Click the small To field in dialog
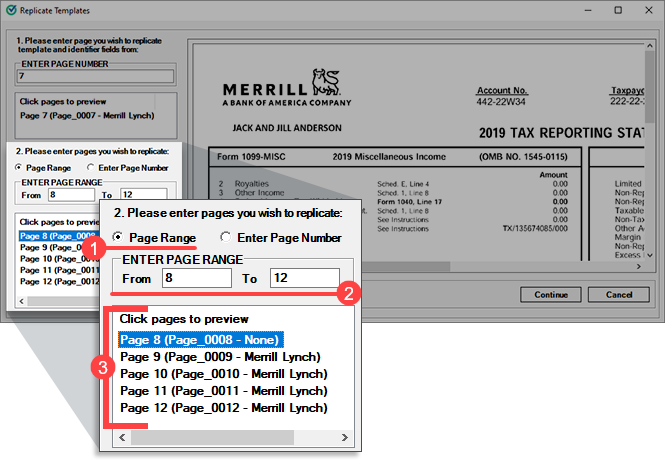665x465 pixels. coord(143,194)
